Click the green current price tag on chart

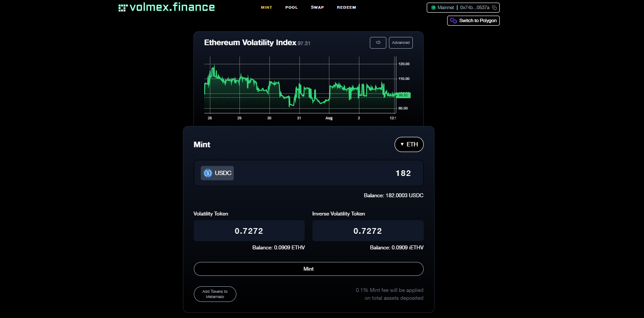tap(403, 95)
